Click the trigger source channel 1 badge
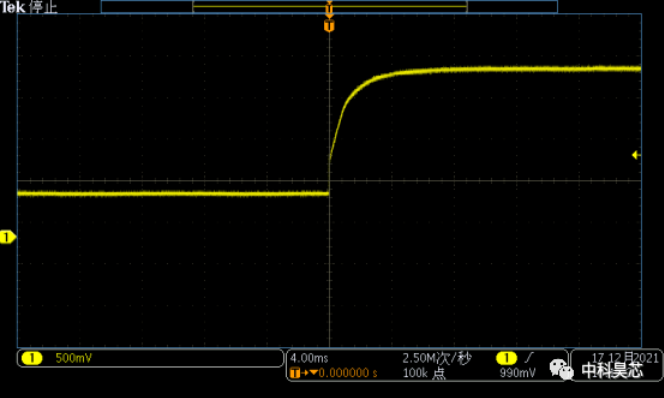Image resolution: width=664 pixels, height=398 pixels. pos(506,358)
